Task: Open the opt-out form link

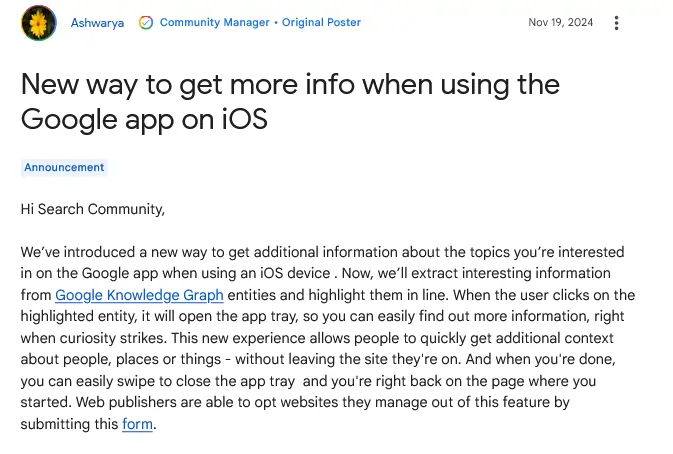Action: [137, 424]
